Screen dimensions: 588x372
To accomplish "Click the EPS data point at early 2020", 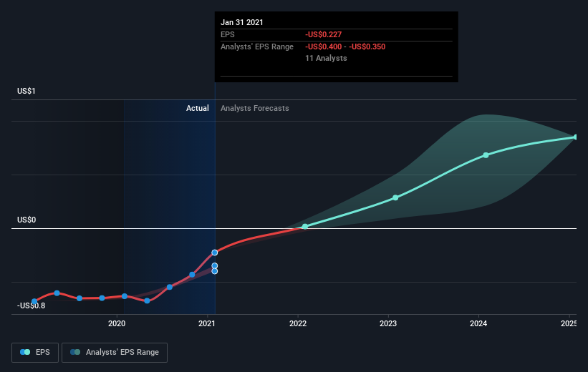I will 125,296.
